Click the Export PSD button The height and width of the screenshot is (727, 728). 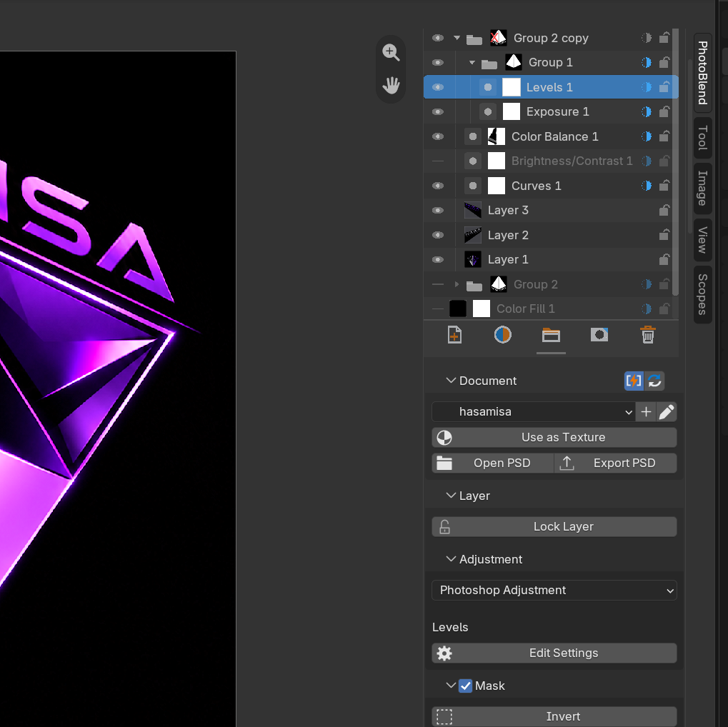click(616, 463)
